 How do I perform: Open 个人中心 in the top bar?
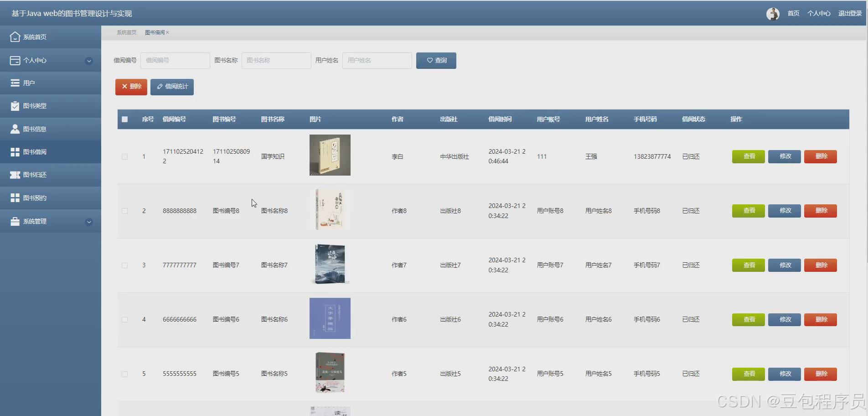(819, 14)
